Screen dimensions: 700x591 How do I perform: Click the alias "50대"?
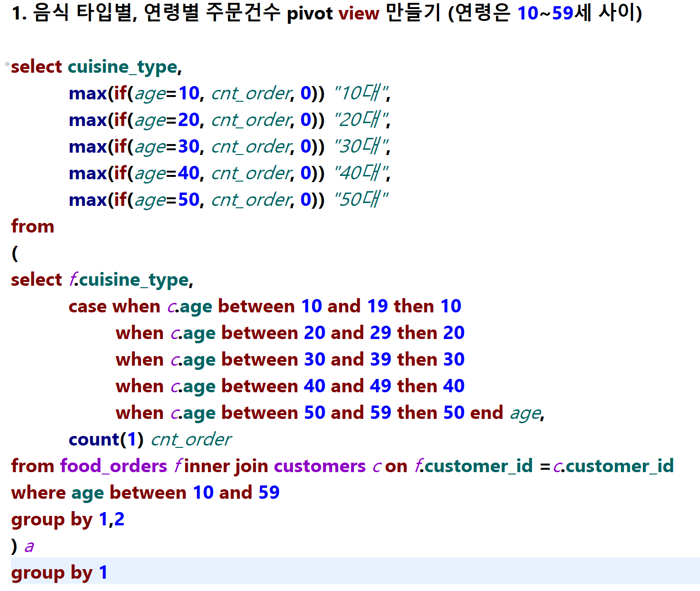click(361, 200)
